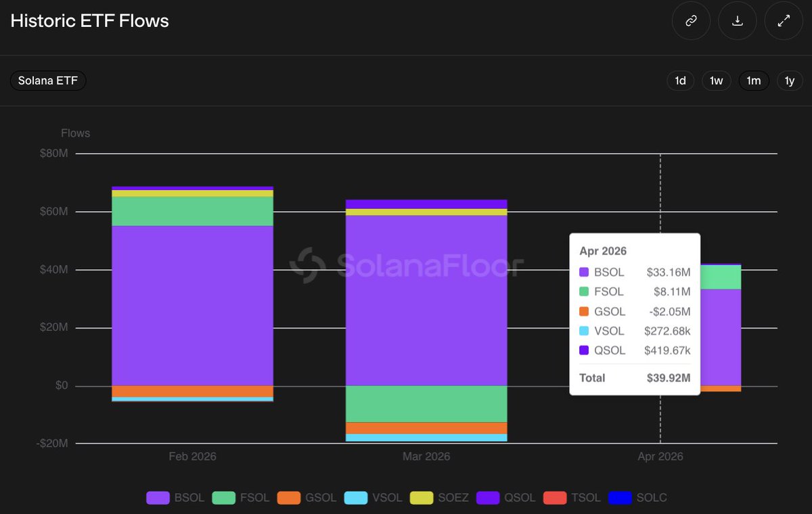
Task: Click the Feb 2026 purple BSOL bar
Action: tap(192, 306)
